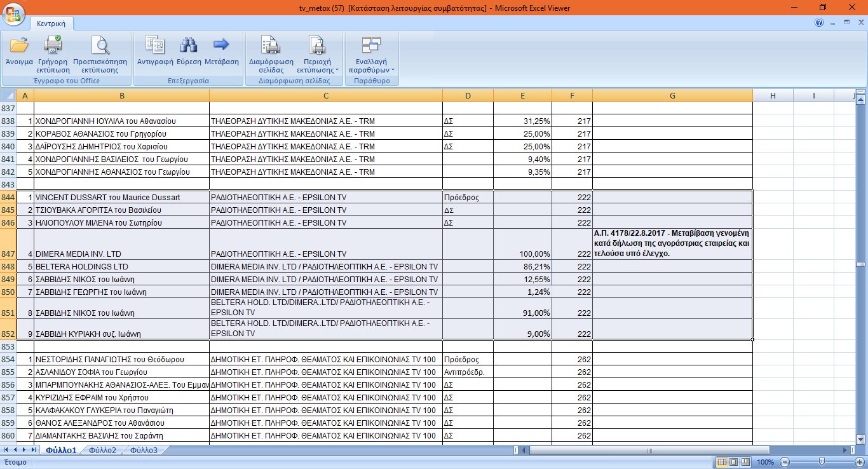
Task: Click Γρήγορη εκτύπωση quick print icon
Action: coord(53,45)
